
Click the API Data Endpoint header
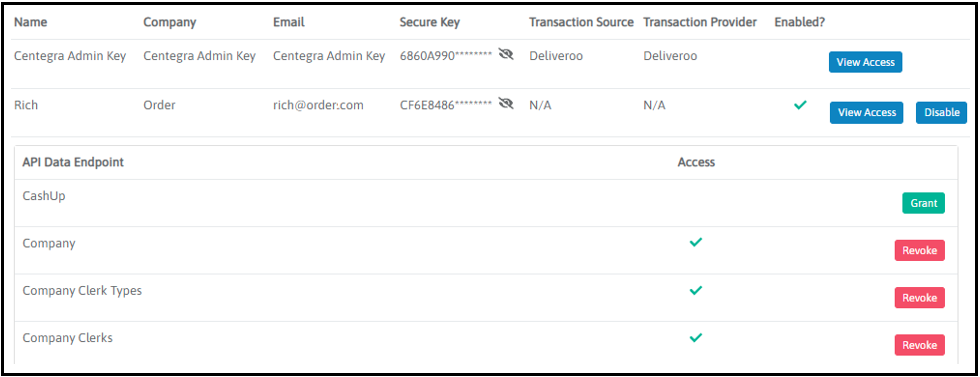point(73,163)
